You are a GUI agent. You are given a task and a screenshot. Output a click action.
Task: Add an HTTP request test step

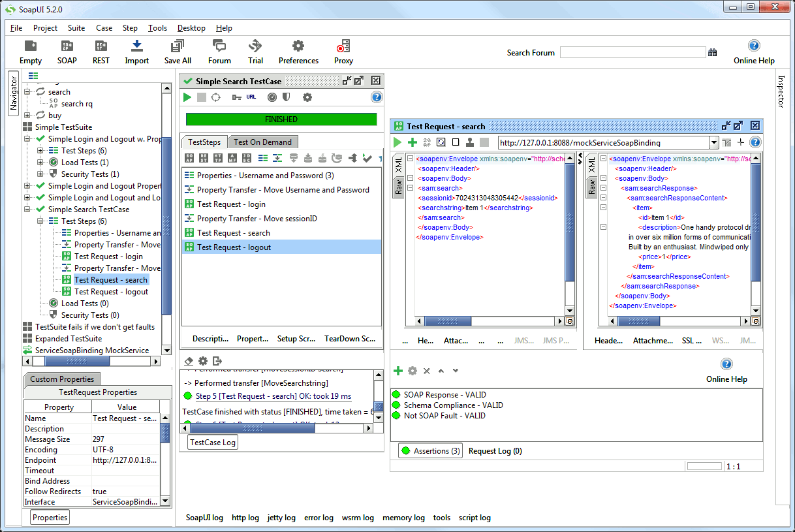[217, 158]
